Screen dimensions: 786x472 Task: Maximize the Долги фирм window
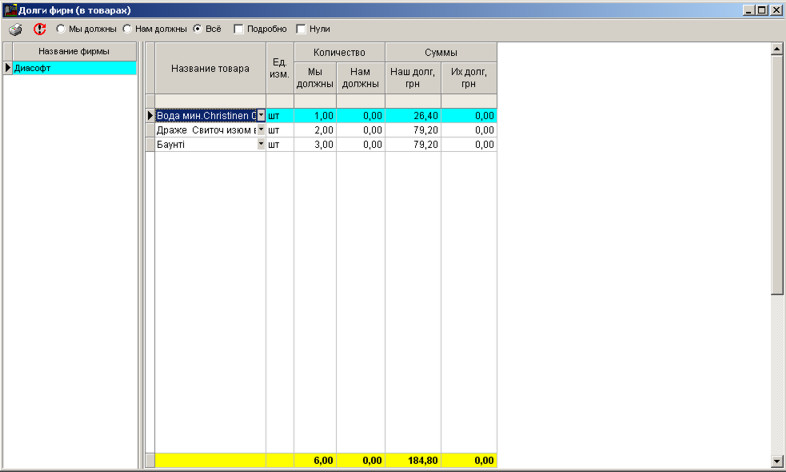coord(762,9)
